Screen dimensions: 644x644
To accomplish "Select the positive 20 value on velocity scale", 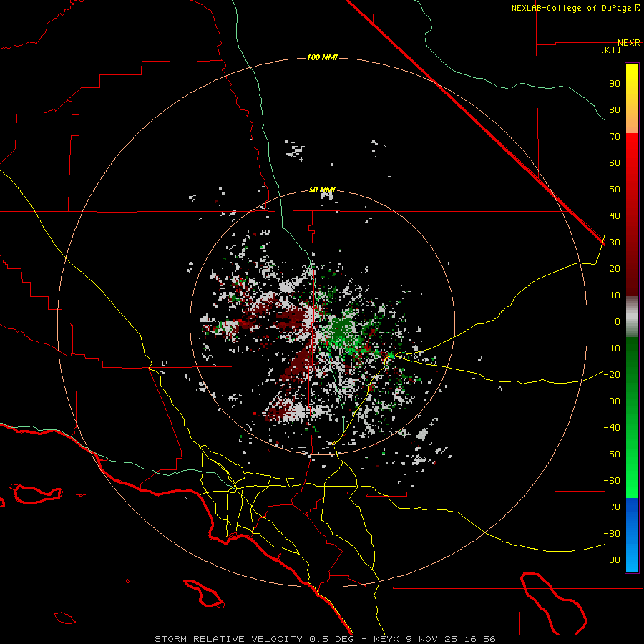I will click(615, 268).
